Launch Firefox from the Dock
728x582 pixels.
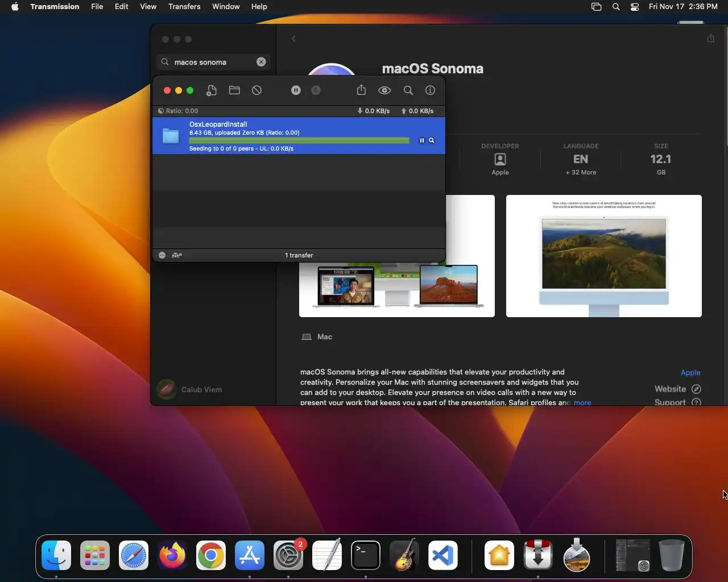point(172,555)
